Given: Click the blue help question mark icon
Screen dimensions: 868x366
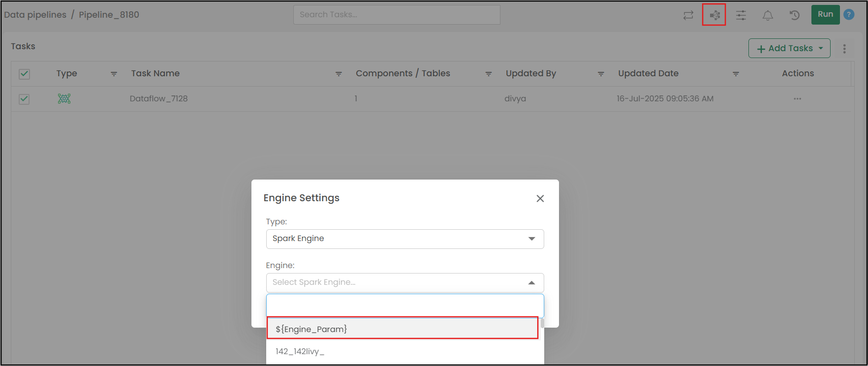Looking at the screenshot, I should coord(849,15).
